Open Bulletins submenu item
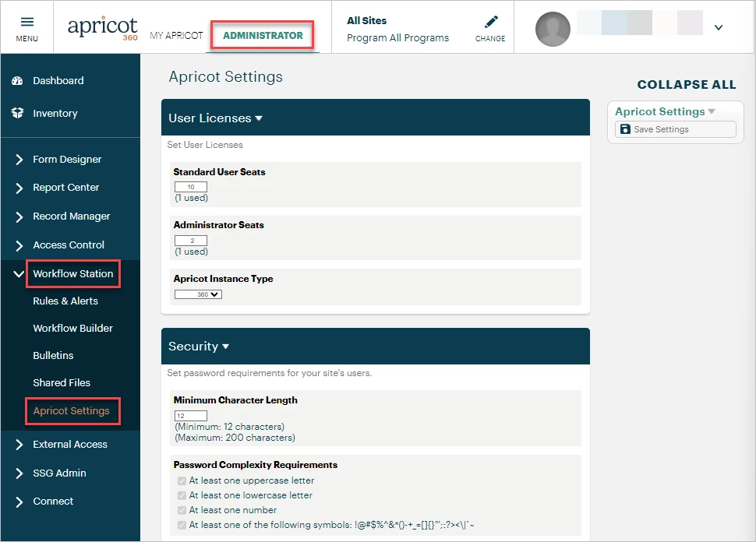Image resolution: width=756 pixels, height=542 pixels. coord(53,356)
